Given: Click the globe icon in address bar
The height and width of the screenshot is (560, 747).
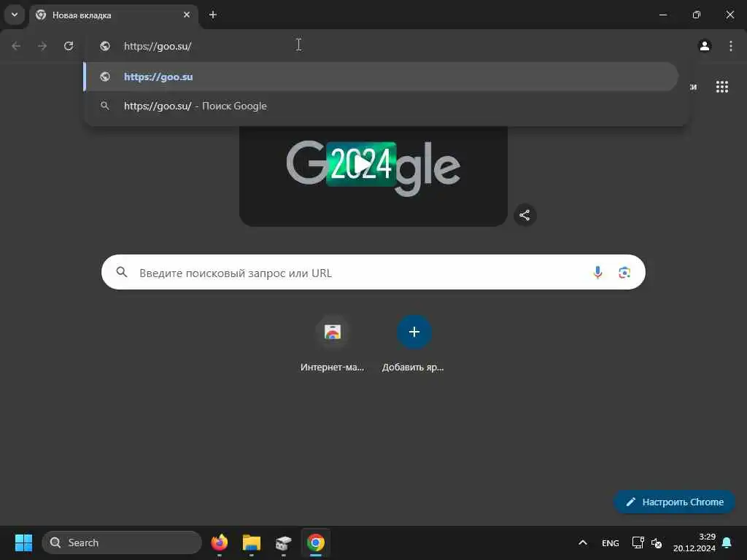Looking at the screenshot, I should (x=105, y=46).
